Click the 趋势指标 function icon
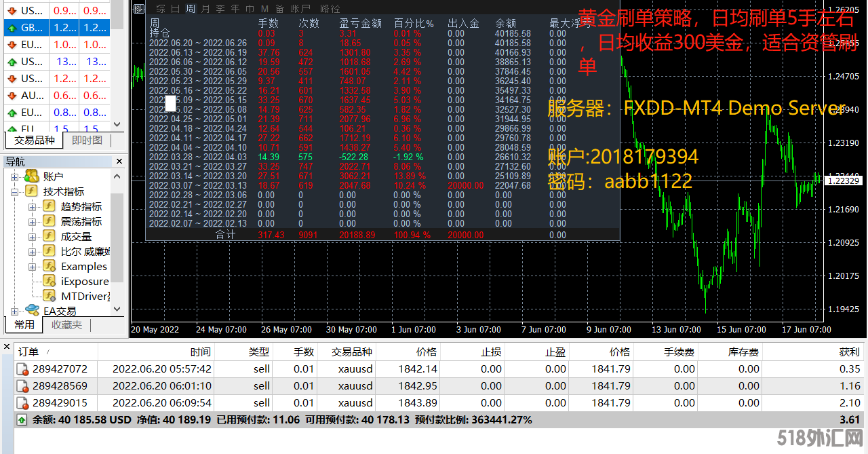The height and width of the screenshot is (454, 868). click(x=49, y=206)
